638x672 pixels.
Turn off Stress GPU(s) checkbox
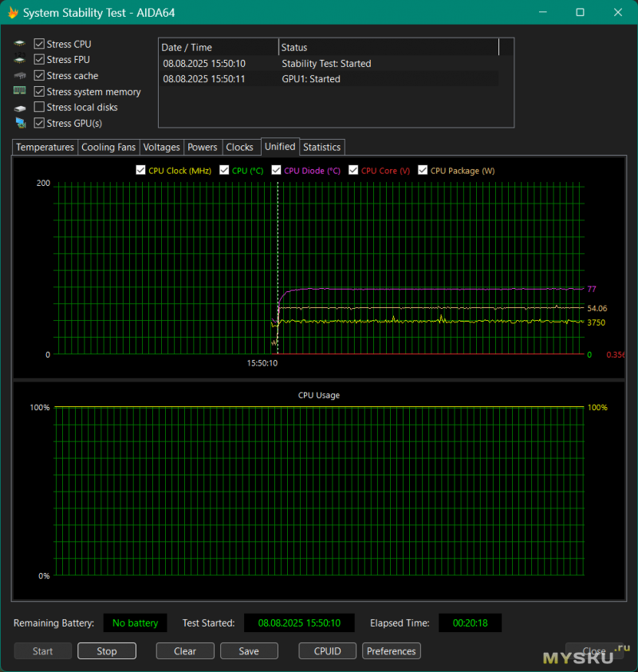39,123
